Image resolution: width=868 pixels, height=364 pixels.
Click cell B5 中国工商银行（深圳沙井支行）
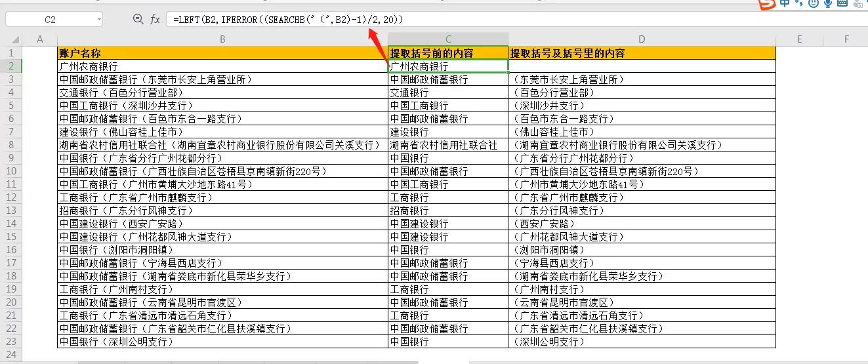tap(222, 106)
